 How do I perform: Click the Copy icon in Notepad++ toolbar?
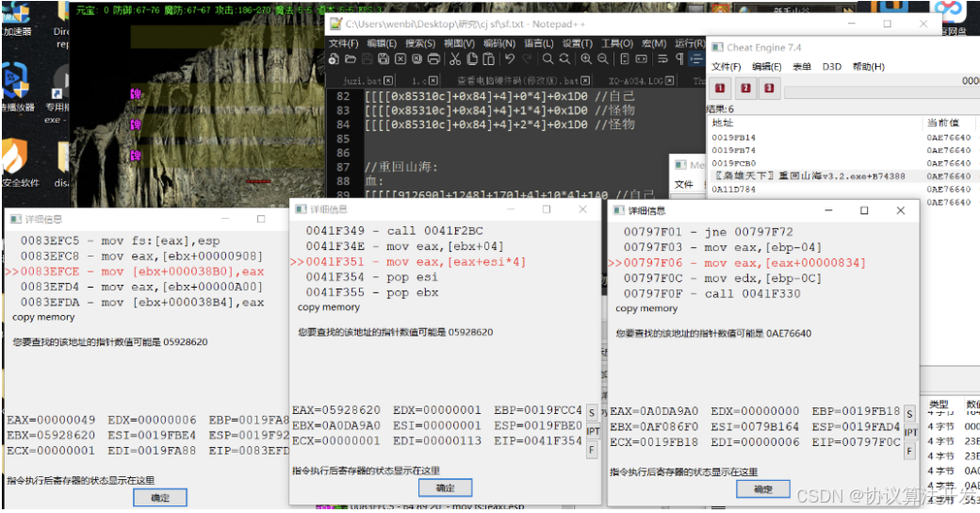pos(472,58)
